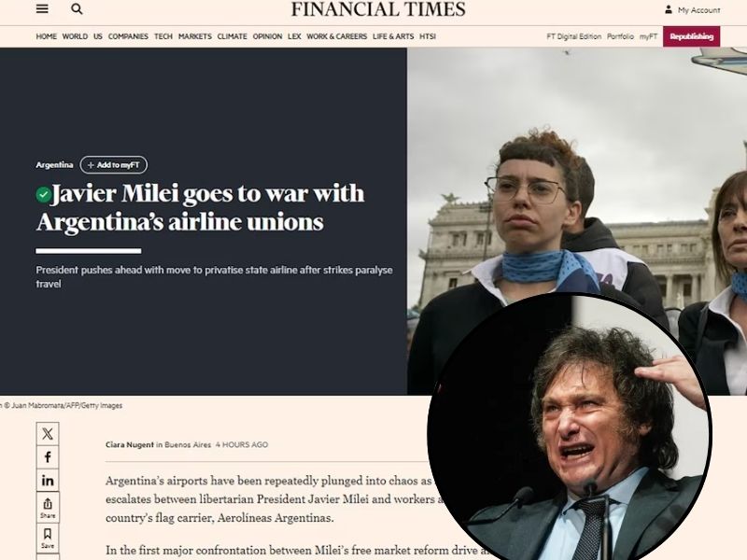Screen dimensions: 747x560
Task: Open the WORLD section menu
Action: tap(75, 36)
